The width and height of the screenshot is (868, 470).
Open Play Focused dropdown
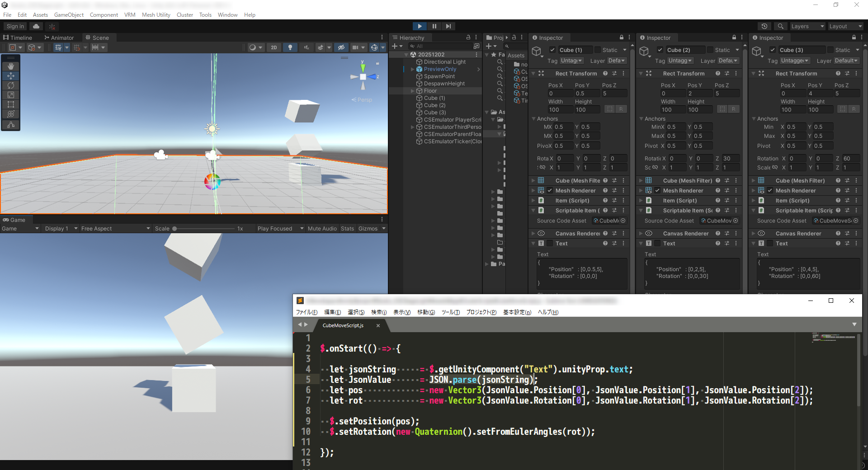click(280, 229)
